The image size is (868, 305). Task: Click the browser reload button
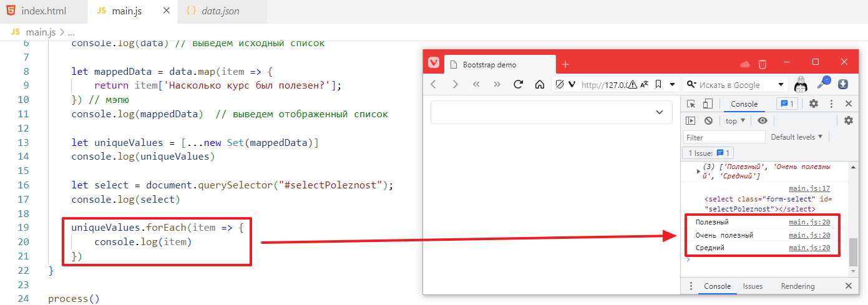point(518,84)
